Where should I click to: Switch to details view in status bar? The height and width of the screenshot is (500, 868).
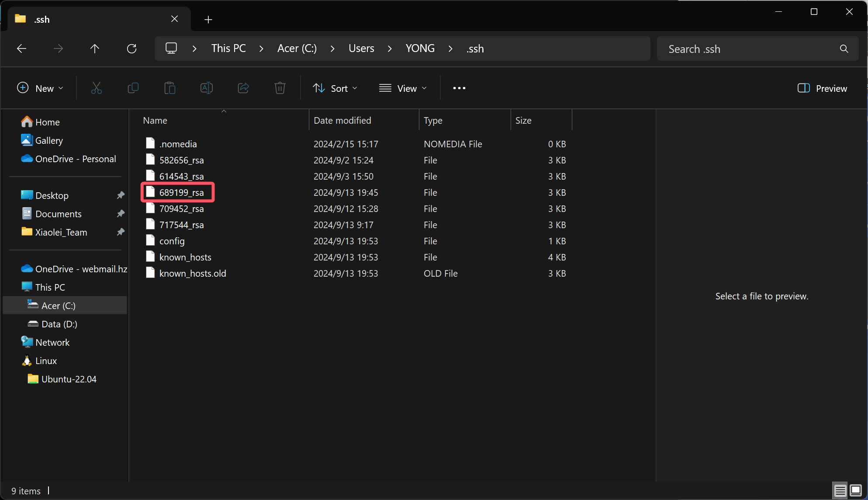pyautogui.click(x=840, y=490)
